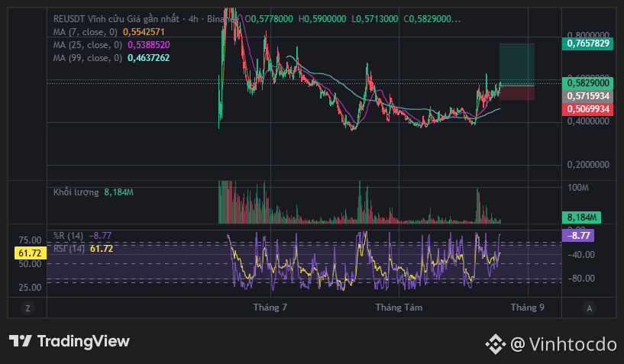Click the green 8,184M volume tag
624x364 pixels.
pos(581,217)
